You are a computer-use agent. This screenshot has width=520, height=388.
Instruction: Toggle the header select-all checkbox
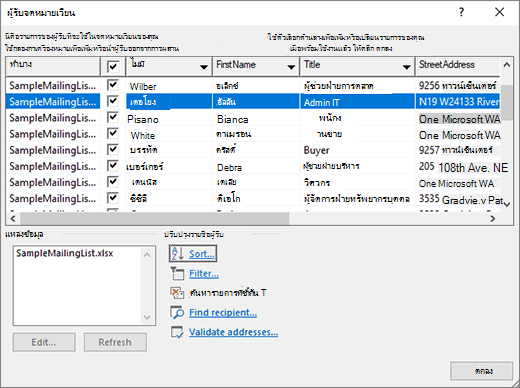113,66
